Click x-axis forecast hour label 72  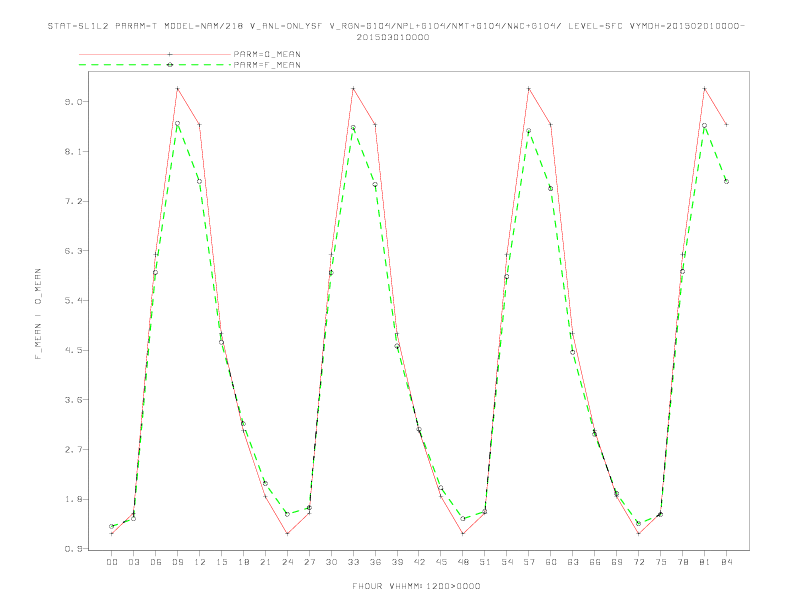pyautogui.click(x=638, y=562)
